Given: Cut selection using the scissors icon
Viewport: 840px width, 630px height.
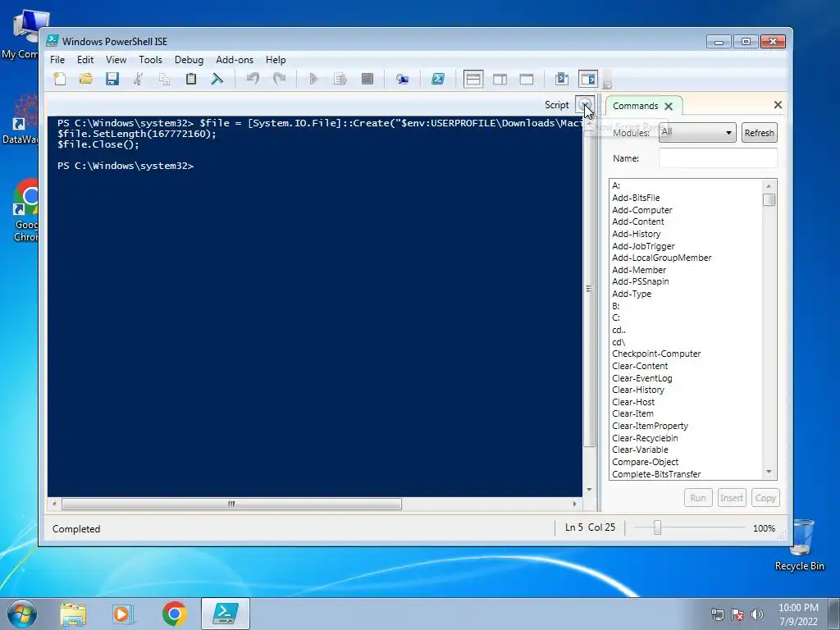Looking at the screenshot, I should click(x=138, y=80).
